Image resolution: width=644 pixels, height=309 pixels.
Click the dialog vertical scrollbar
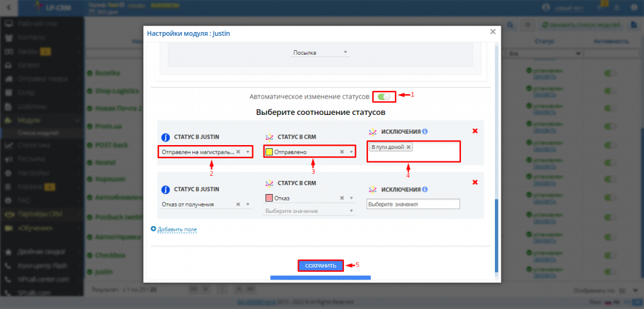(x=496, y=236)
